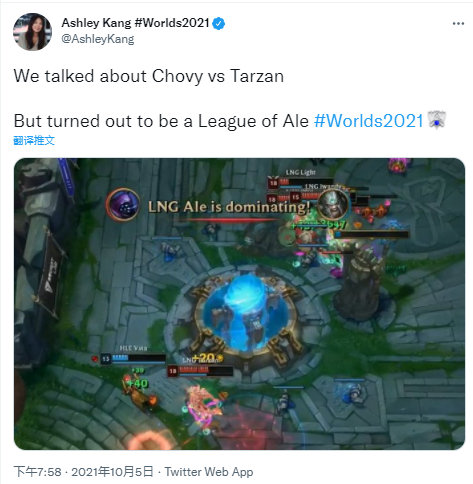Open the tweet timestamp 下午7:58 link

(37, 472)
